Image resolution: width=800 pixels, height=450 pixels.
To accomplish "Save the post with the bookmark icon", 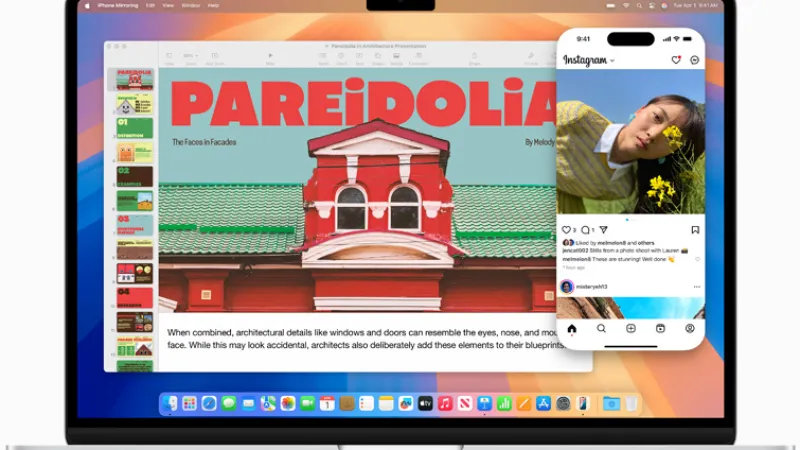I will pos(695,230).
